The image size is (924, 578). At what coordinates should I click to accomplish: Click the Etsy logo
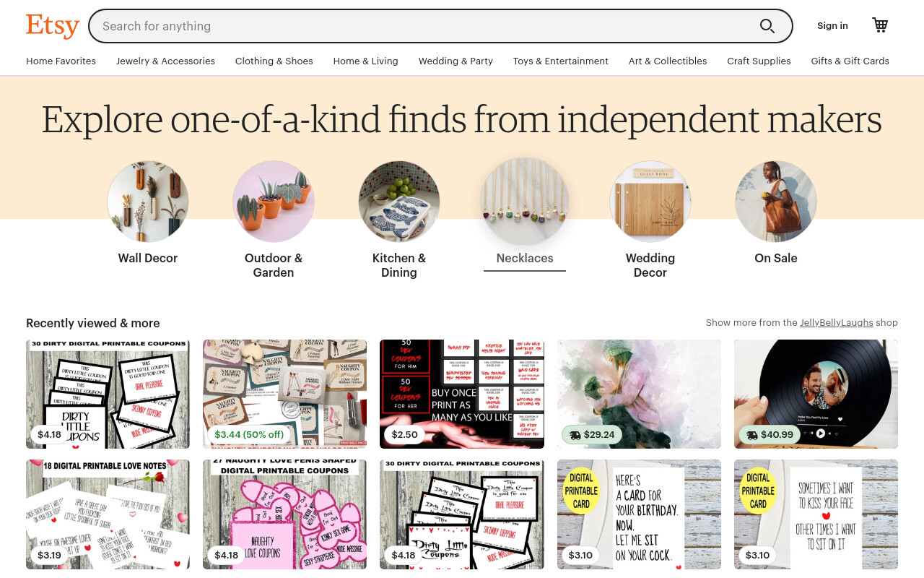pyautogui.click(x=53, y=26)
